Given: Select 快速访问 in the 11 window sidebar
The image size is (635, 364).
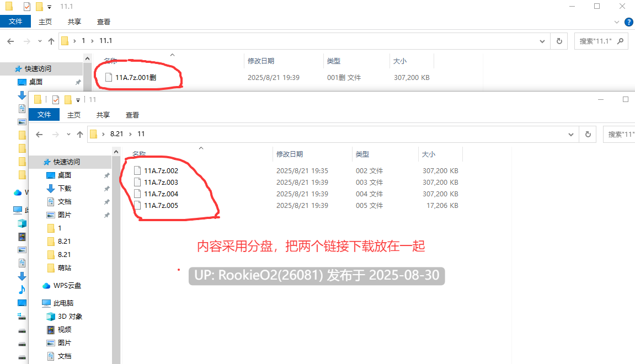Looking at the screenshot, I should (x=66, y=162).
